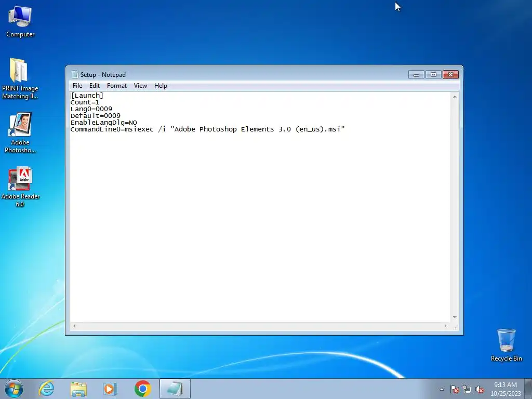
Task: Select the Notepad taskbar button
Action: [175, 389]
